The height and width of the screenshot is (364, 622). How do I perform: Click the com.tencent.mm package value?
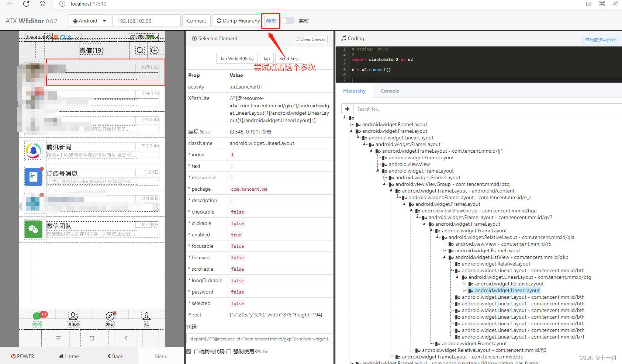tap(249, 189)
